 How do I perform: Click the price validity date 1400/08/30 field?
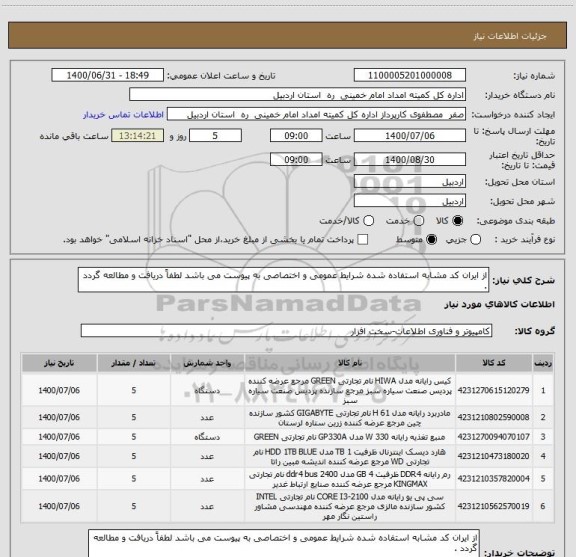pyautogui.click(x=410, y=159)
